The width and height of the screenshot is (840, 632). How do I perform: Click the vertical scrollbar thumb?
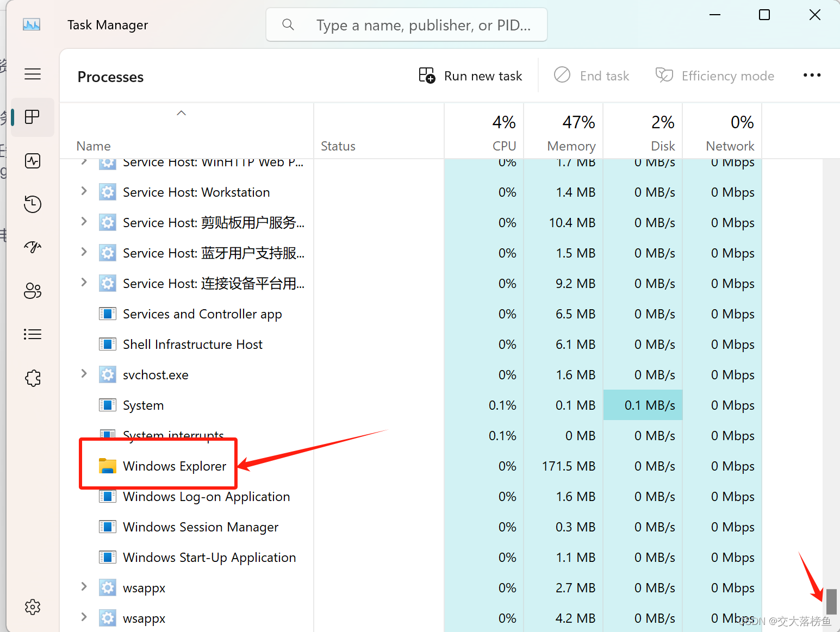[x=831, y=602]
